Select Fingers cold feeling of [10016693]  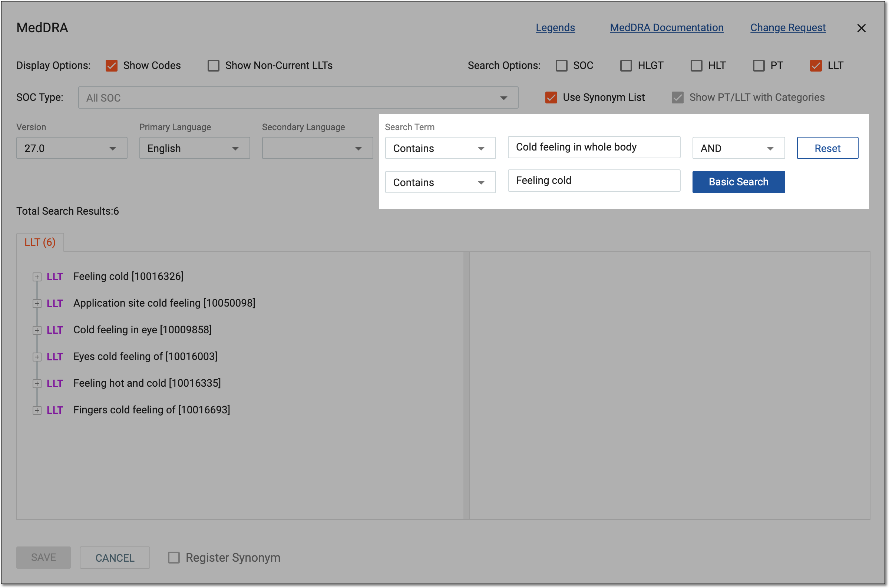point(152,410)
